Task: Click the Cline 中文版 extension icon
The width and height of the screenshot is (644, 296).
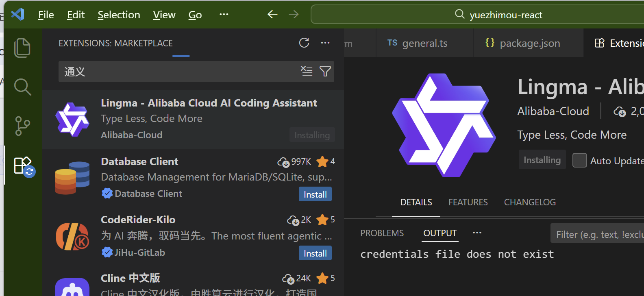Action: [72, 287]
